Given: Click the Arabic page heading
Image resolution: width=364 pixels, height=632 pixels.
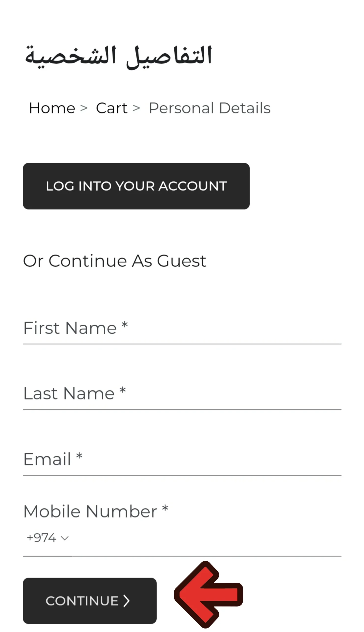Looking at the screenshot, I should coord(118,56).
